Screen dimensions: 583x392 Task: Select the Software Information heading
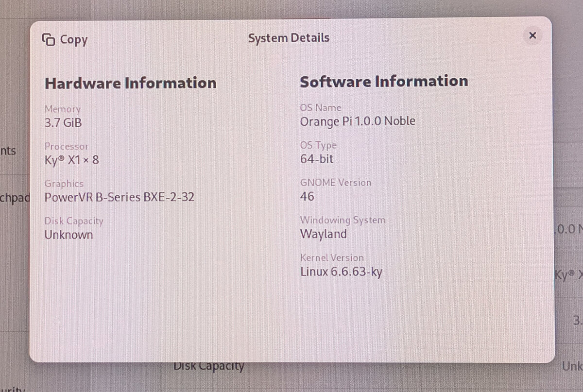point(383,81)
